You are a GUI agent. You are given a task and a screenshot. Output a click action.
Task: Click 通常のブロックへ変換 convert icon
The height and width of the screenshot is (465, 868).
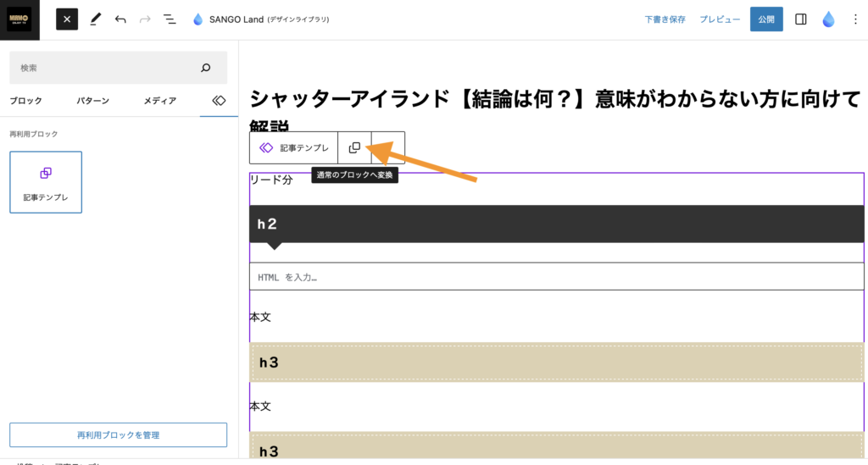[x=354, y=147]
